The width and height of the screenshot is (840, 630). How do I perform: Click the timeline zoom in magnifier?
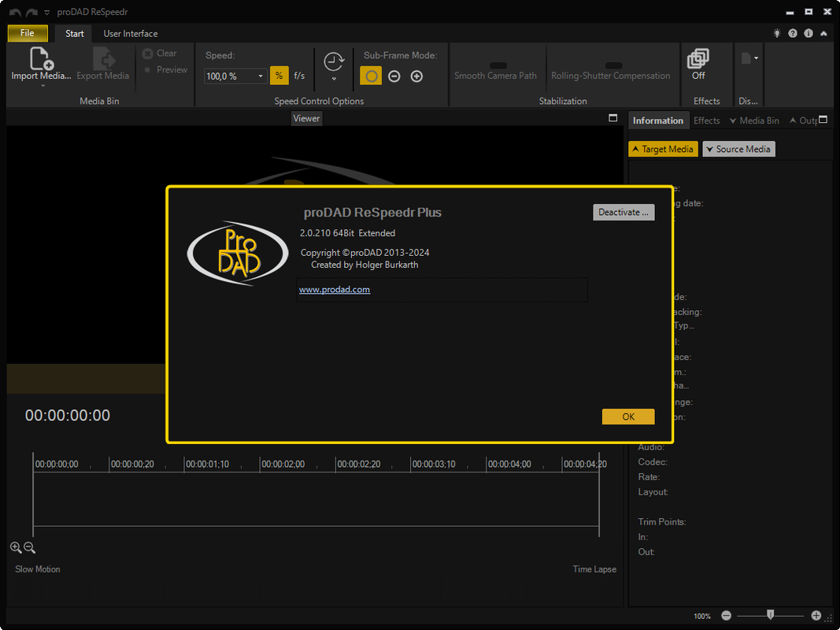tap(16, 547)
